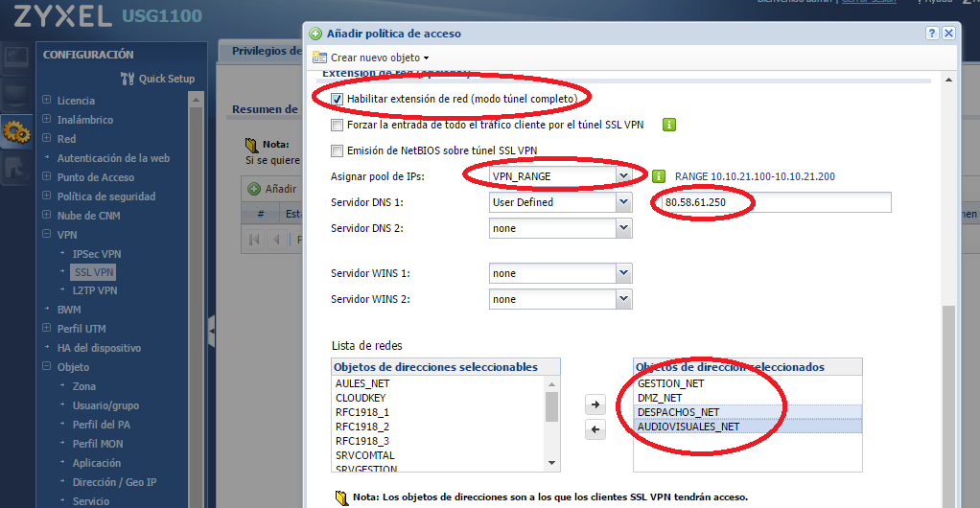Select DMZ_NET in selected address objects

(x=748, y=398)
